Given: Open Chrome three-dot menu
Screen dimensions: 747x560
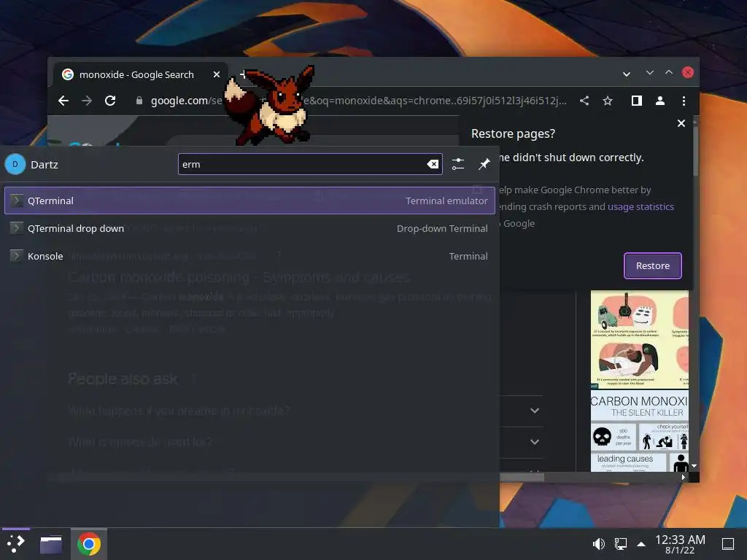Looking at the screenshot, I should coord(684,101).
